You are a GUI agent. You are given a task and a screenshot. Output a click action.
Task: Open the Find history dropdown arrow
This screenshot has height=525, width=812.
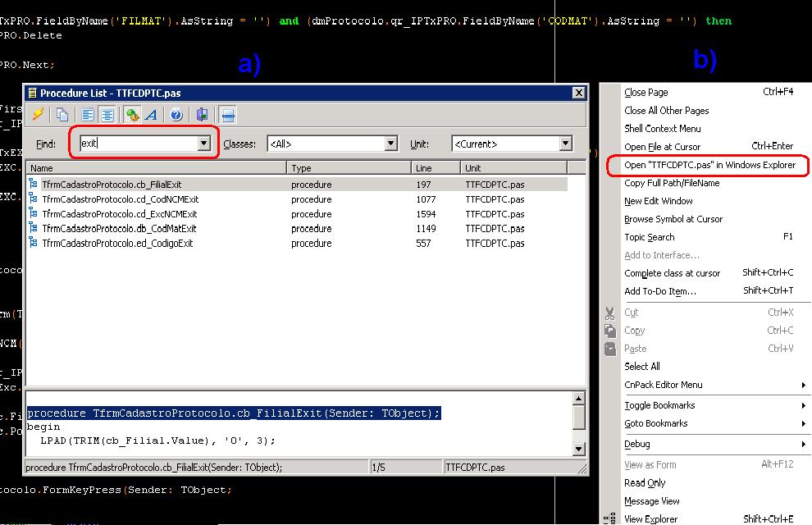click(204, 144)
